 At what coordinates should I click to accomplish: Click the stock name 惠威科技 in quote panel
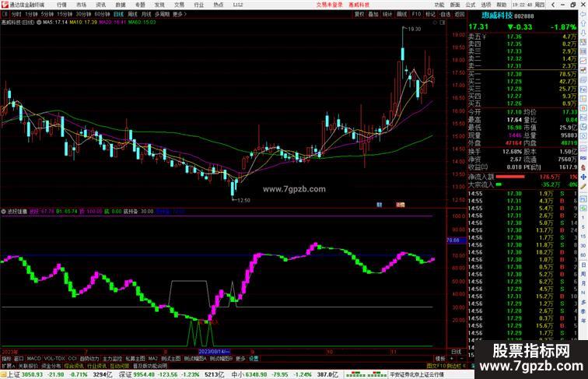tap(497, 16)
